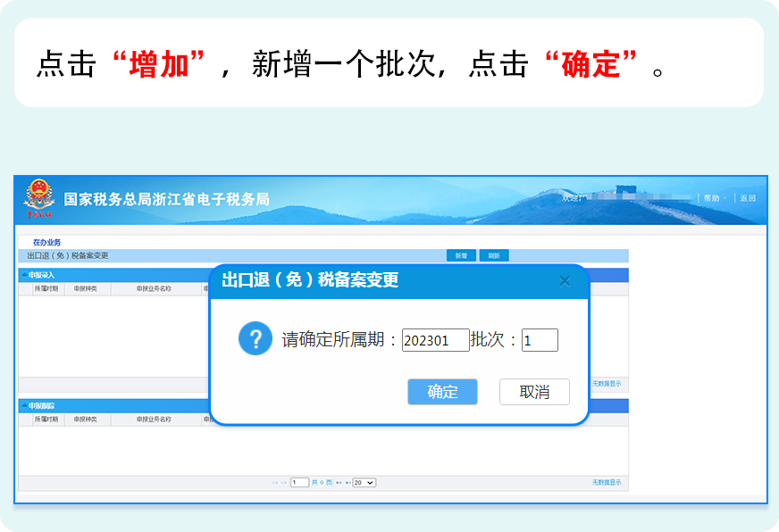The image size is (779, 532).
Task: Click 所属时期 column header in 申报跟踪 table
Action: (x=46, y=420)
